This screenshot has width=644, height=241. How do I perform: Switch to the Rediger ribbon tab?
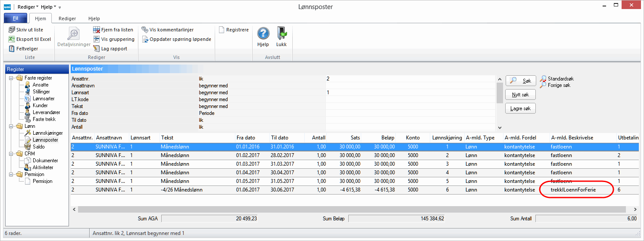67,19
